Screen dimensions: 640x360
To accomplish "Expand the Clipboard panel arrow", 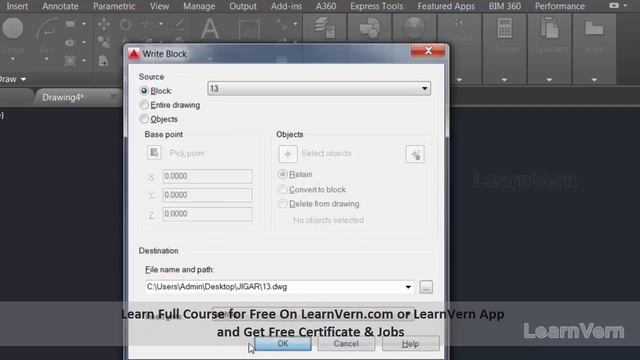I will (549, 80).
